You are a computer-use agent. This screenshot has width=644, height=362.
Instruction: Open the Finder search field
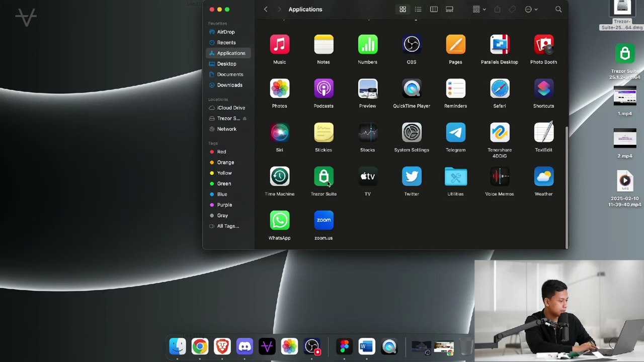pos(558,9)
